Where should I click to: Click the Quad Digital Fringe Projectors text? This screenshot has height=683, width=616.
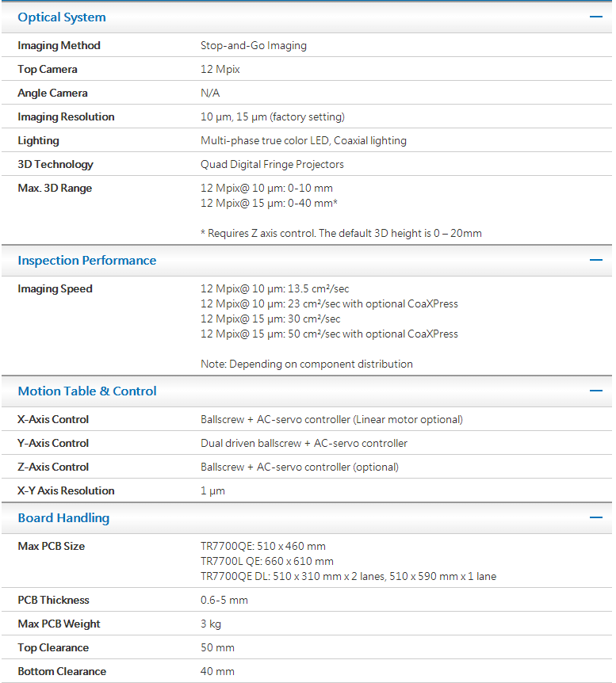point(272,165)
